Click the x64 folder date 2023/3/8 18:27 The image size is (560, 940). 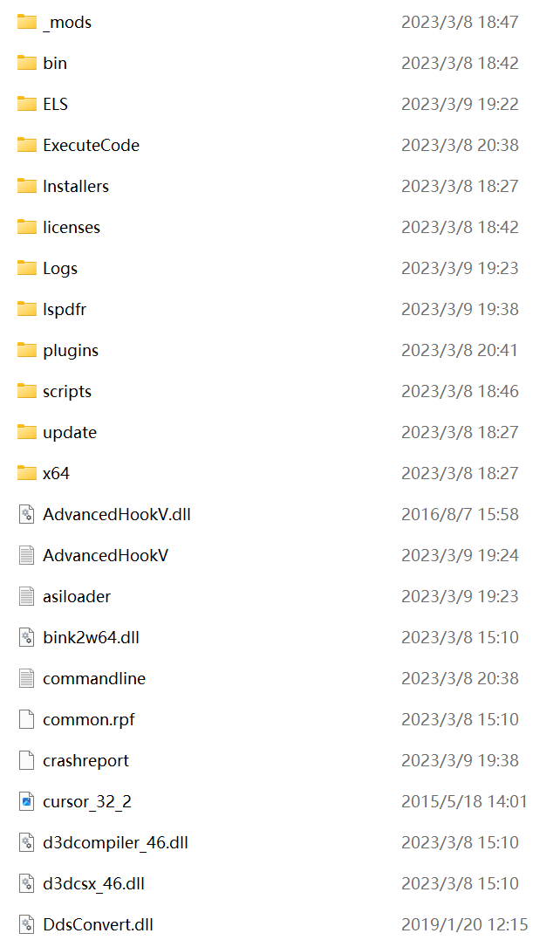pyautogui.click(x=460, y=474)
